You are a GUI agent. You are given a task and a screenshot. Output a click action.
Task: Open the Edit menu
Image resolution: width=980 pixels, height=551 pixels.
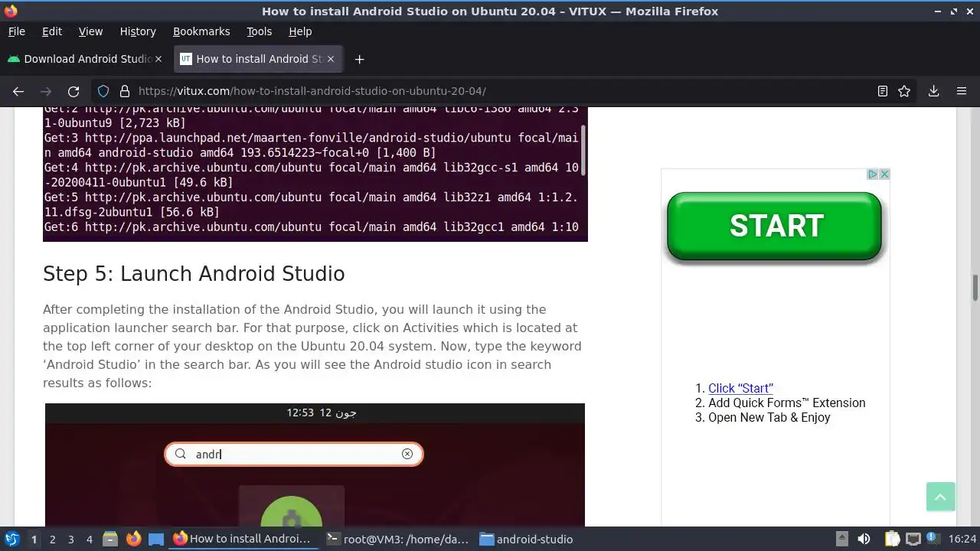52,31
